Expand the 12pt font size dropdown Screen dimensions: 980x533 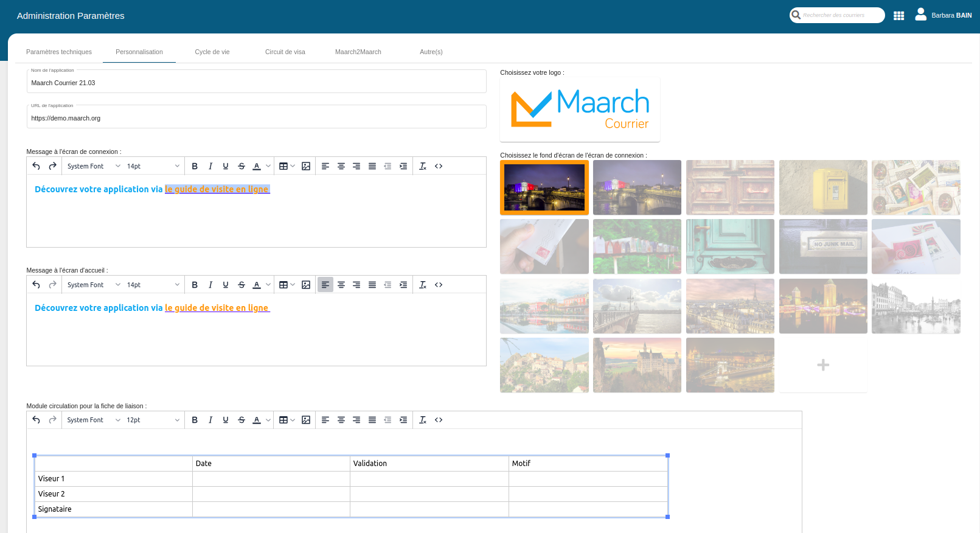153,420
